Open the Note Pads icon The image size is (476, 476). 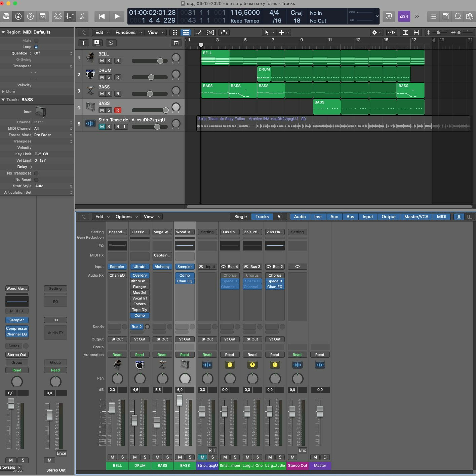click(x=445, y=16)
